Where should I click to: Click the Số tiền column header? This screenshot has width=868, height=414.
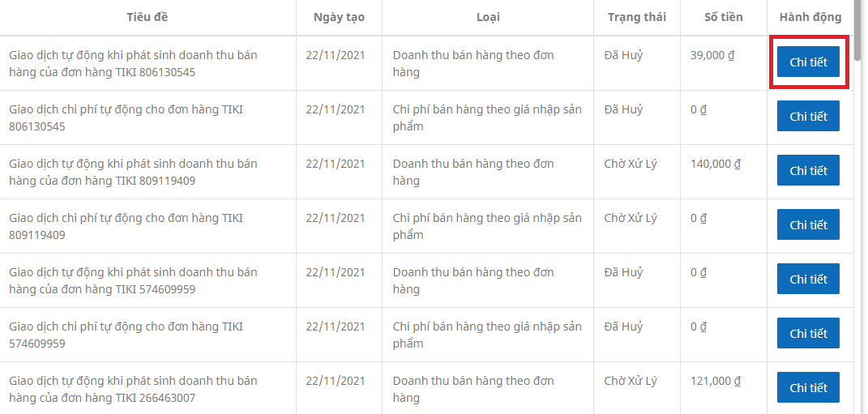coord(723,17)
